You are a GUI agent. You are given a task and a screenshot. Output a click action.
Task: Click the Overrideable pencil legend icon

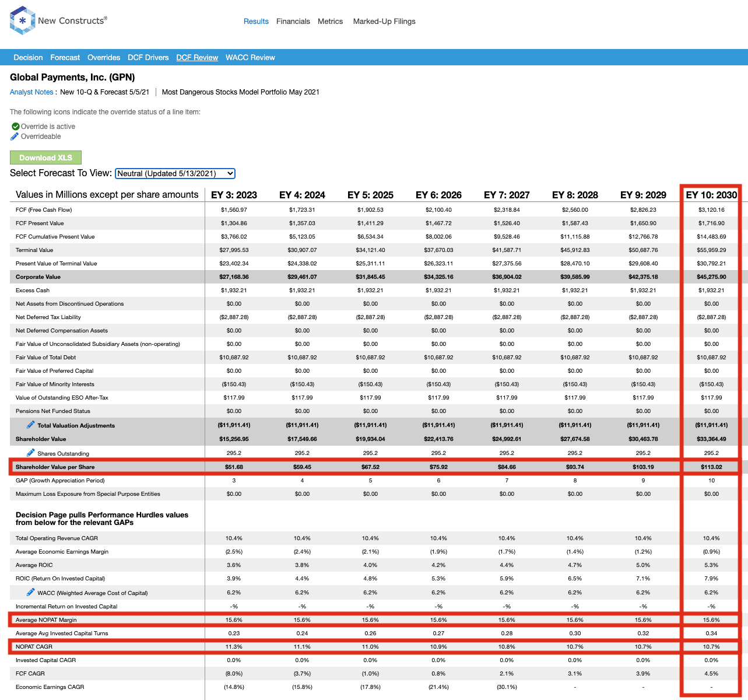15,136
